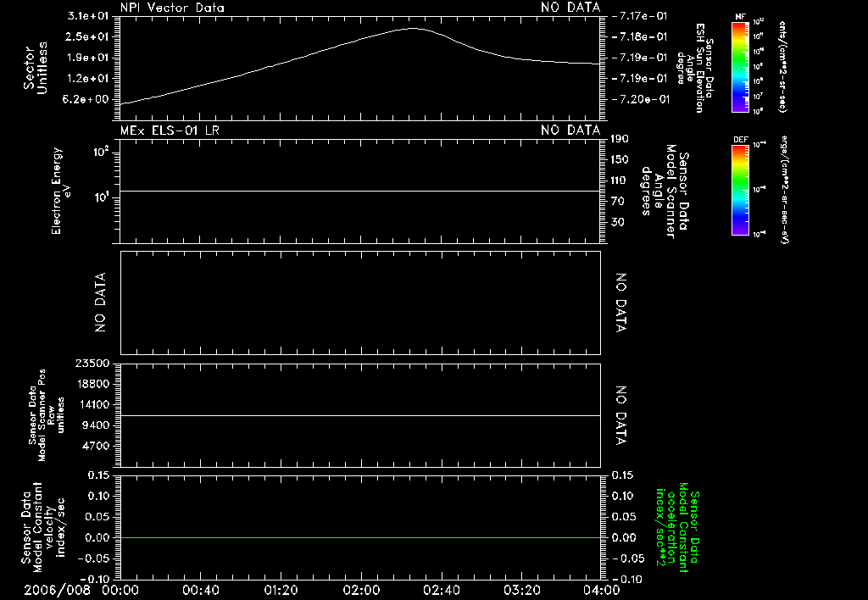Click the 'cnts/(cm**2-sr-sec)' units label
Image resolution: width=868 pixels, height=600 pixels.
[x=782, y=67]
